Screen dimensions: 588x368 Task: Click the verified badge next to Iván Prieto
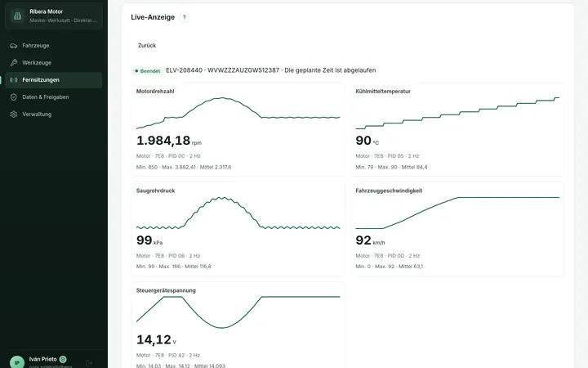click(63, 359)
